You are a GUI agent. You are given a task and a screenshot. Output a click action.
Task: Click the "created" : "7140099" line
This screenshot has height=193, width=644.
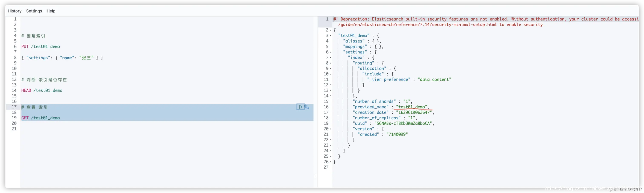382,134
